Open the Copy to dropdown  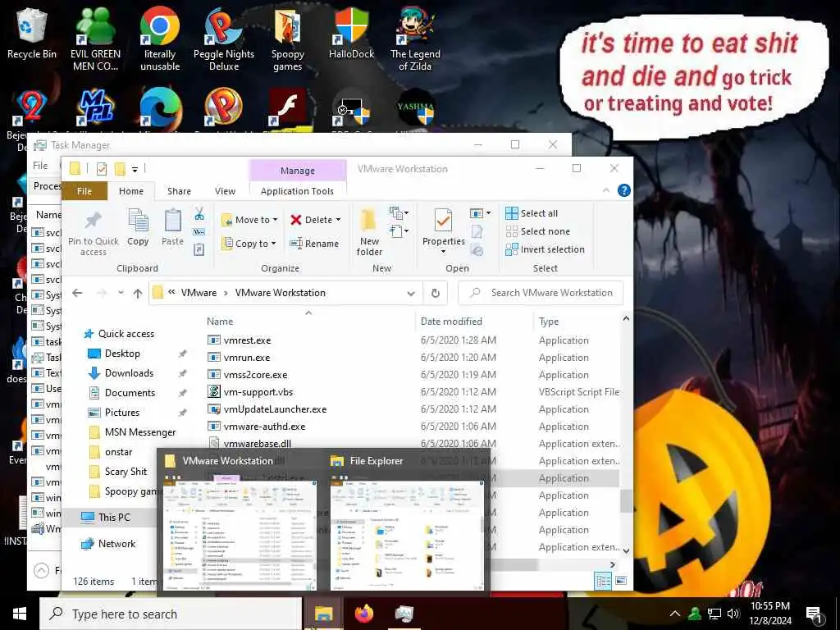point(249,244)
